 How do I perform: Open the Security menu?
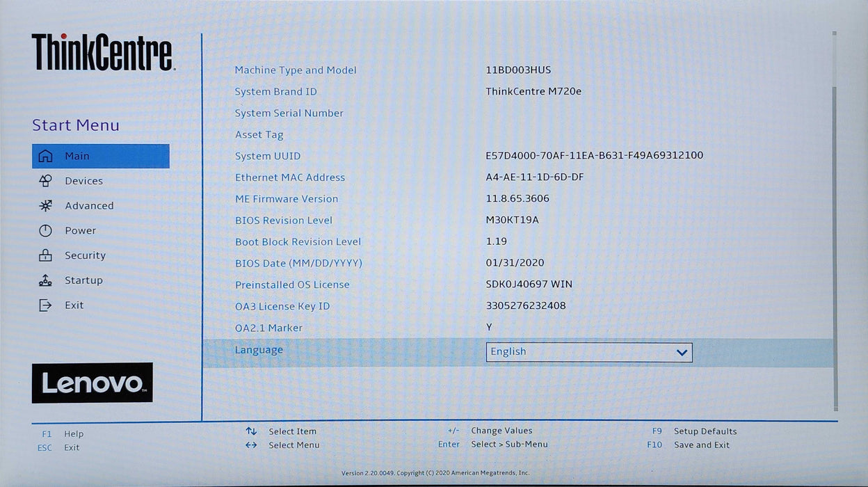coord(85,255)
